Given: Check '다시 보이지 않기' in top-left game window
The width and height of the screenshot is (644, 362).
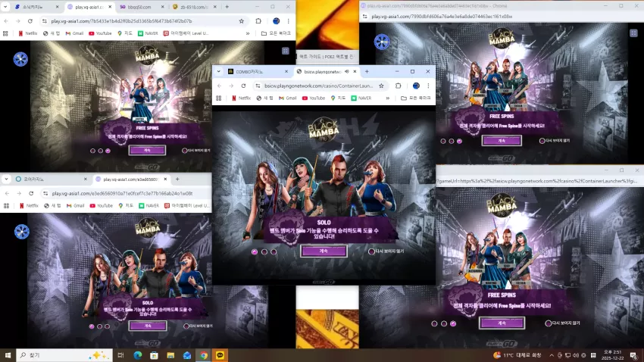Looking at the screenshot, I should point(184,150).
